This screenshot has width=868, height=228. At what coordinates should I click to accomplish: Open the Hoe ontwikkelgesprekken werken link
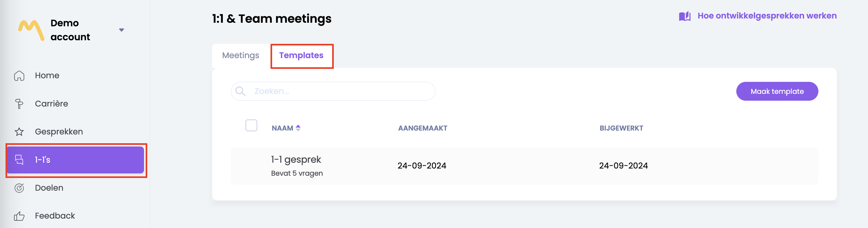767,16
